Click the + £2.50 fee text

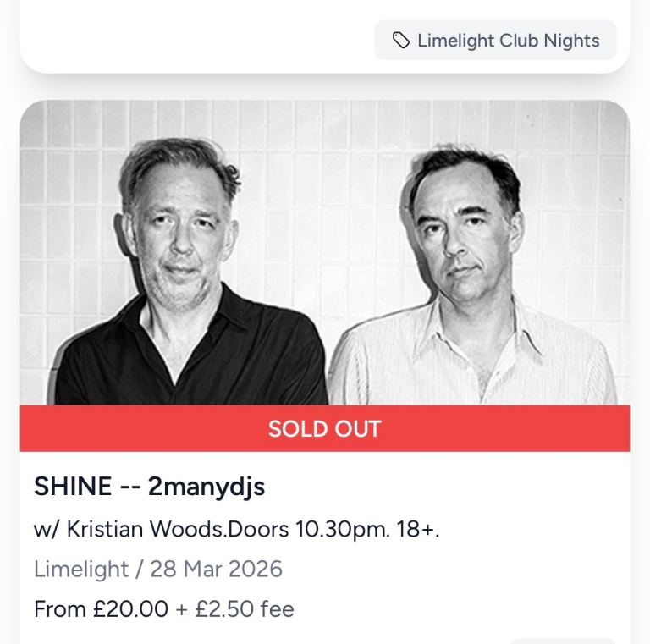pyautogui.click(x=235, y=608)
